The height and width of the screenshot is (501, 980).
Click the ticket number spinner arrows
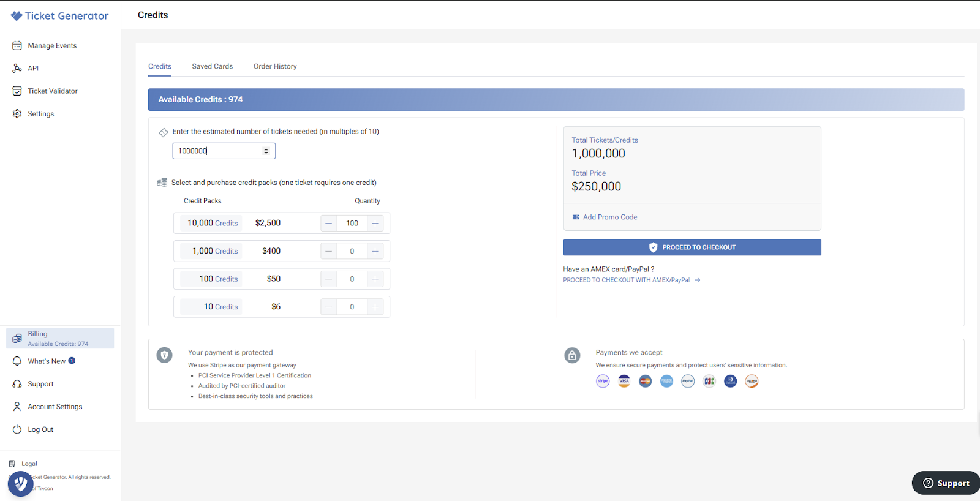click(266, 151)
